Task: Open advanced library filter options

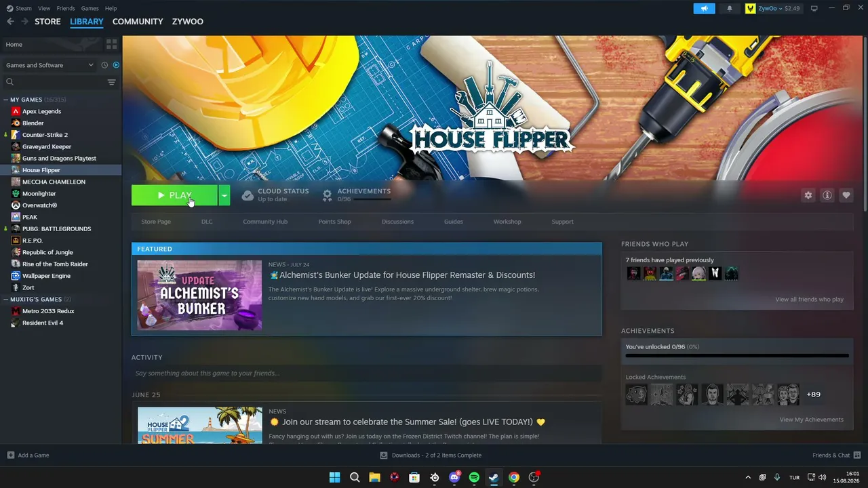Action: click(x=111, y=82)
